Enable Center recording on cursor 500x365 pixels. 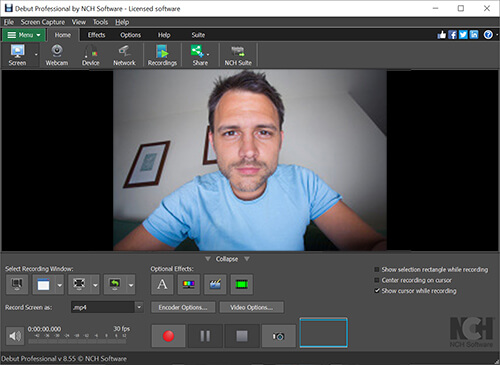click(x=377, y=280)
